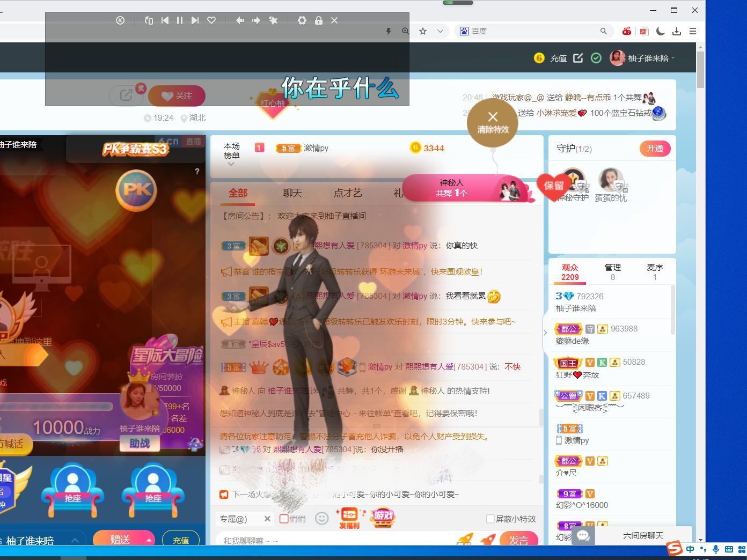This screenshot has height=560, width=747.
Task: Click the 发言 send button
Action: 518,539
